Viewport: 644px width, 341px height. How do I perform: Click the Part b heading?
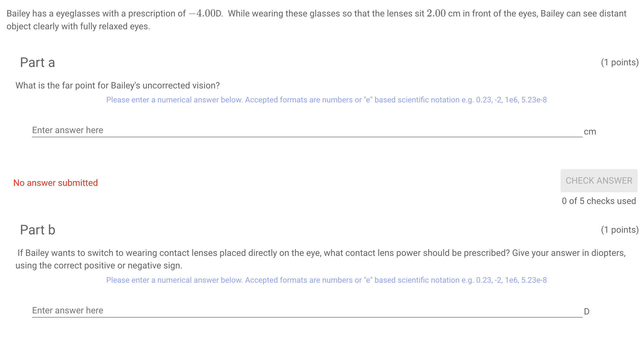tap(37, 230)
